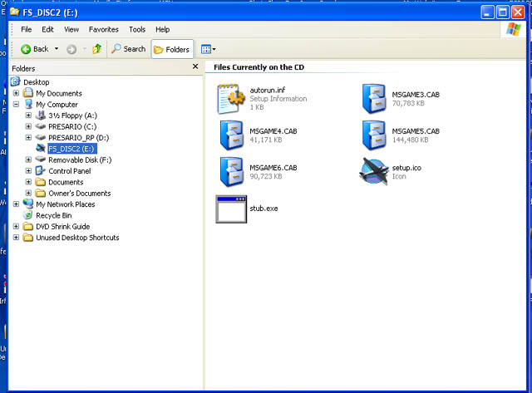Expand the PRESARIO (C:) drive node

point(28,126)
